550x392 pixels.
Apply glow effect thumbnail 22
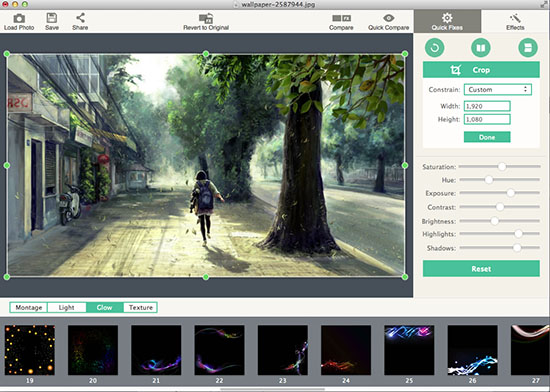tap(220, 350)
